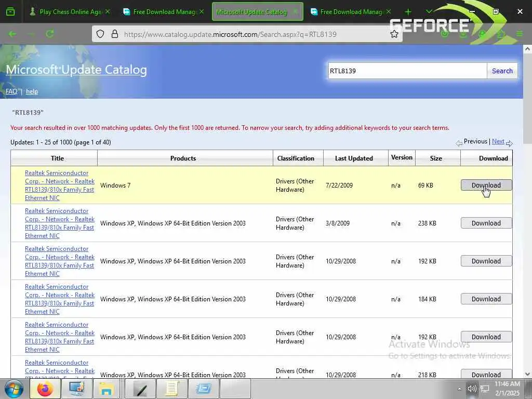The image size is (532, 399).
Task: Open the list all tabs dropdown
Action: (x=429, y=12)
